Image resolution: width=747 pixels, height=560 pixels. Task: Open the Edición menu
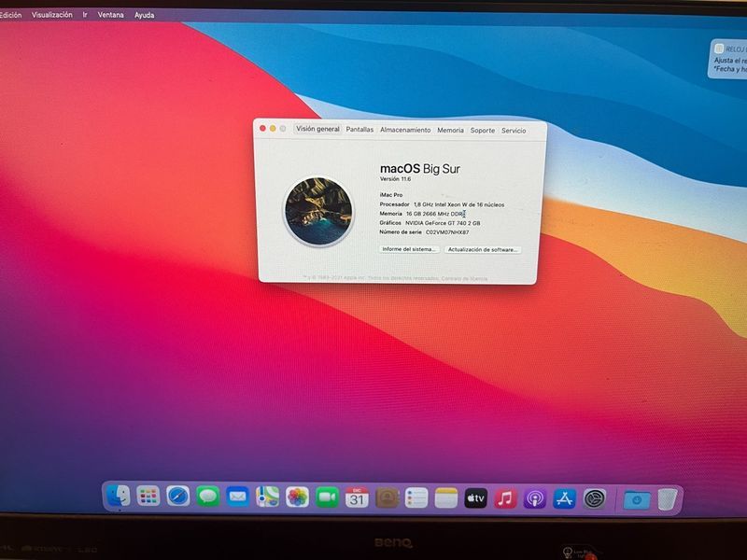(10, 15)
